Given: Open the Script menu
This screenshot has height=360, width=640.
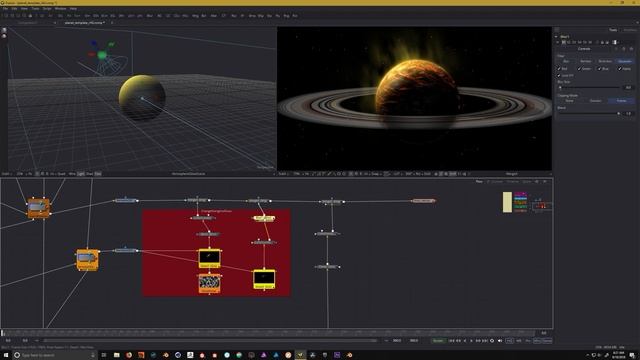Looking at the screenshot, I should (47, 9).
